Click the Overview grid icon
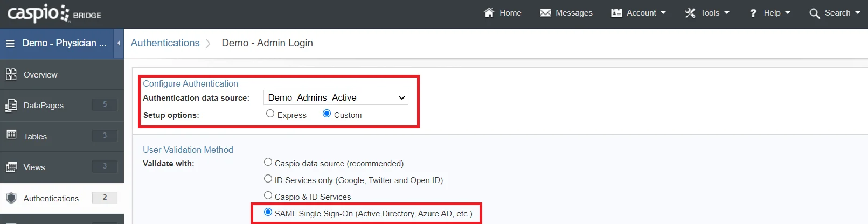This screenshot has width=868, height=224. coord(11,74)
